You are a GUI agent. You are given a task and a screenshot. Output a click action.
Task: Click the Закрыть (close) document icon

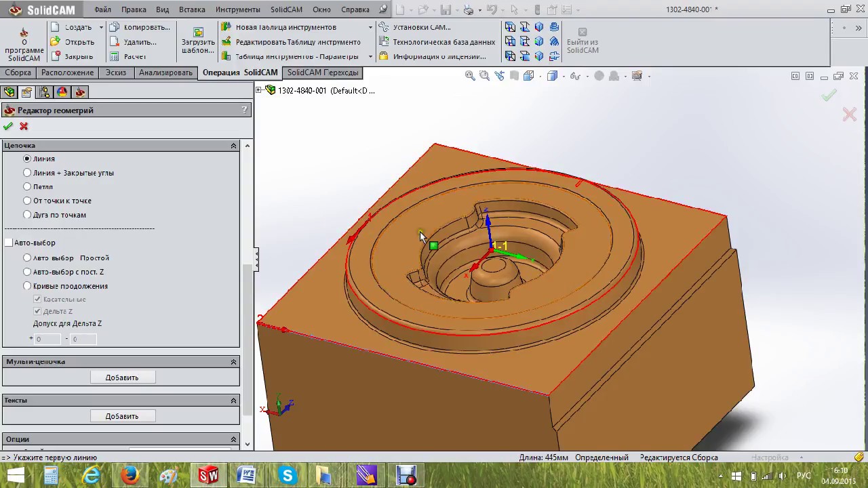pyautogui.click(x=56, y=56)
